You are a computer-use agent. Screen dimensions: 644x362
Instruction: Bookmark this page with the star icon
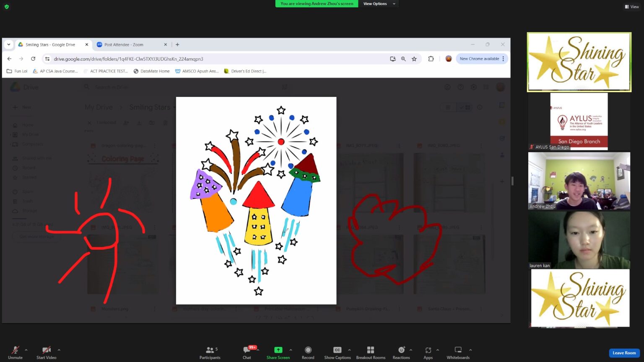(414, 59)
